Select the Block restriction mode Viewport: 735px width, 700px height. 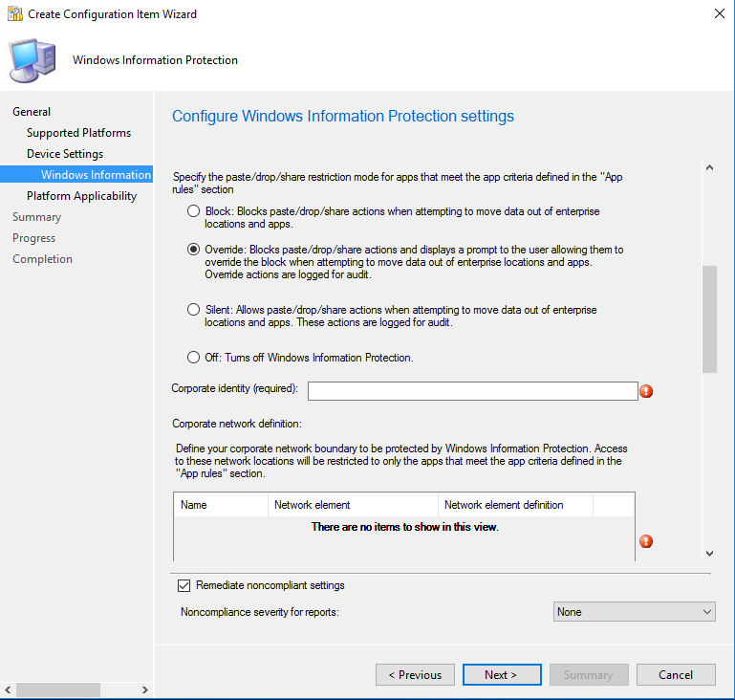[193, 211]
